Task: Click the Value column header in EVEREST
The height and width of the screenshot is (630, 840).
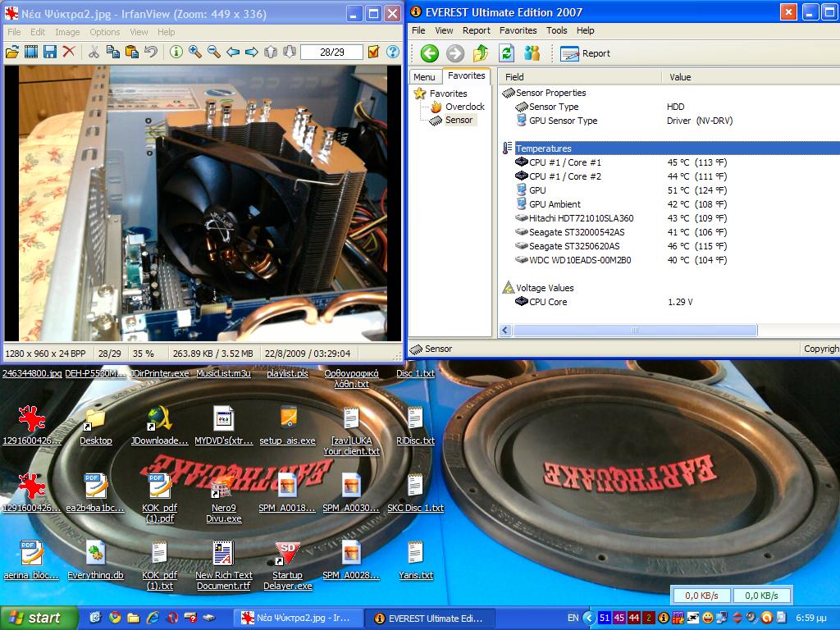Action: 751,76
